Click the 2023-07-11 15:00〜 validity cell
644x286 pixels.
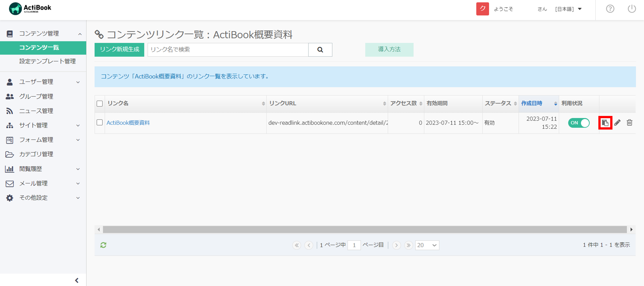[453, 123]
